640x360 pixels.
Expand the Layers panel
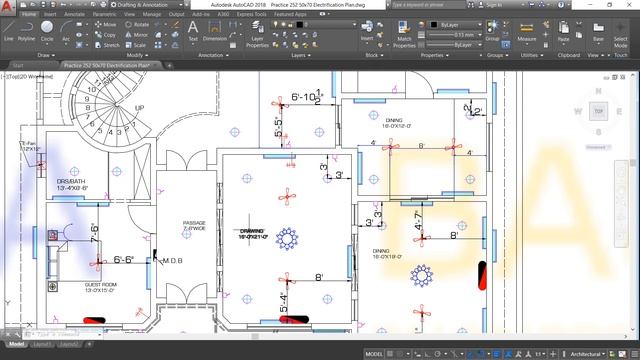301,55
